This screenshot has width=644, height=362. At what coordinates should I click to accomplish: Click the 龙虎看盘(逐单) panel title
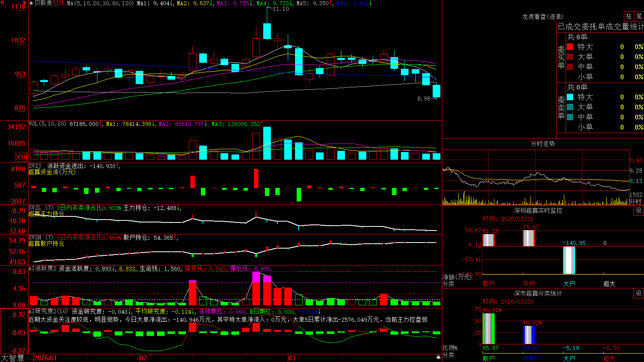(x=543, y=16)
